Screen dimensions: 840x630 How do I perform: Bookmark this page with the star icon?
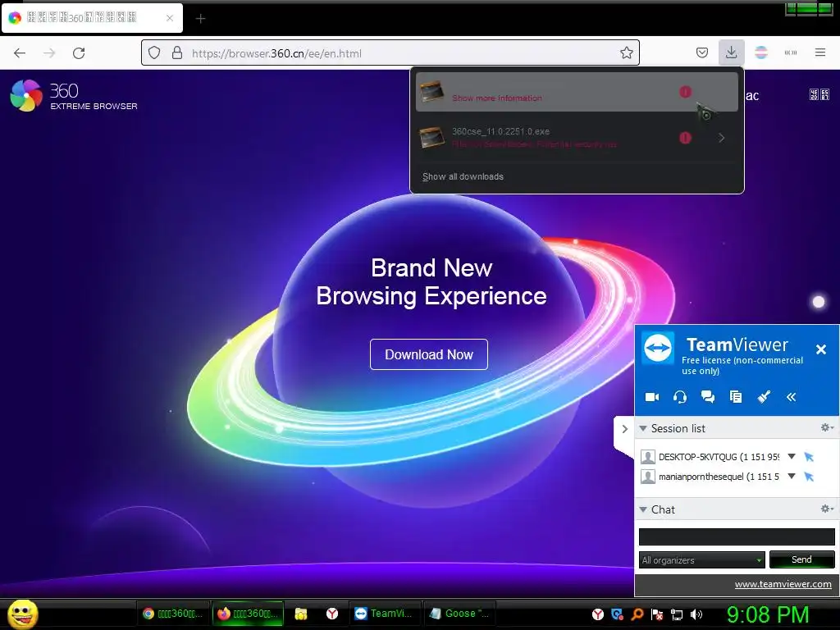pos(626,53)
